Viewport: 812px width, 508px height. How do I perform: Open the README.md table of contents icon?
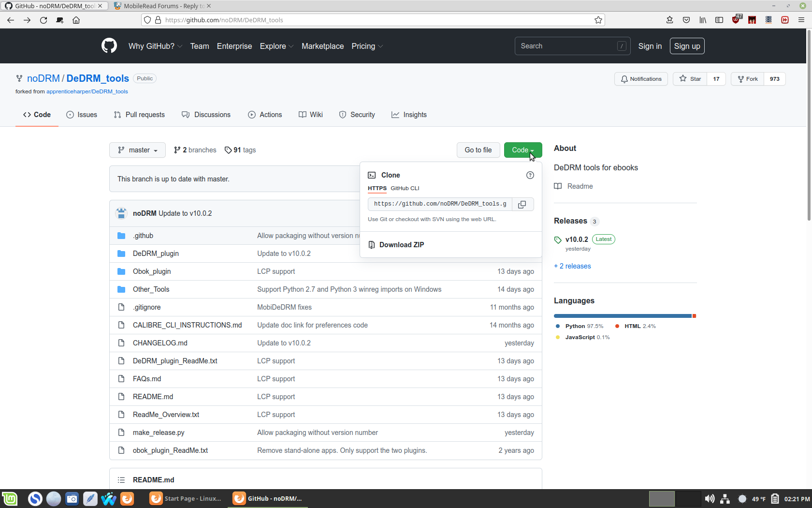point(121,480)
